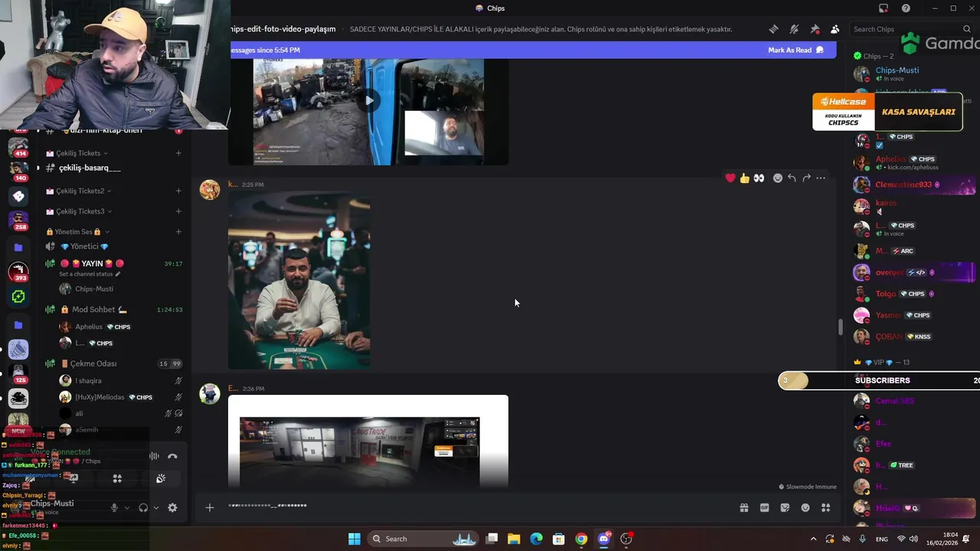Click Set a channel status link
This screenshot has height=551, width=980.
tap(90, 274)
